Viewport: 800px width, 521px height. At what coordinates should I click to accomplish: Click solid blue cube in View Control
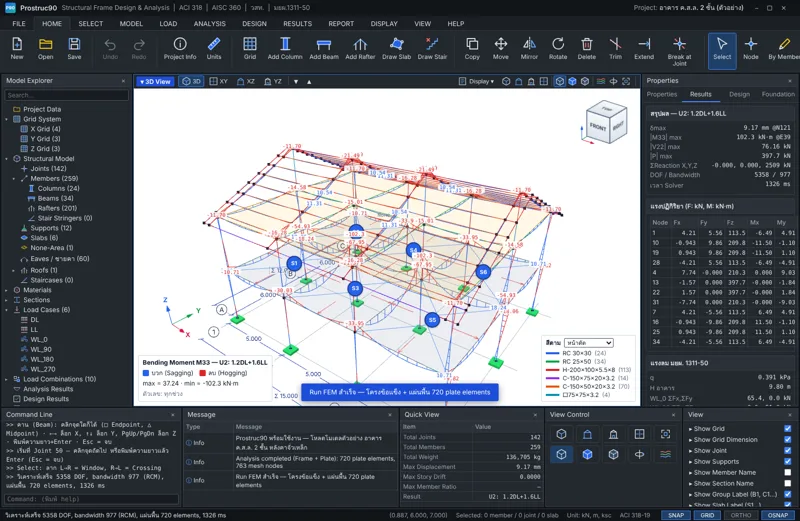tap(587, 454)
